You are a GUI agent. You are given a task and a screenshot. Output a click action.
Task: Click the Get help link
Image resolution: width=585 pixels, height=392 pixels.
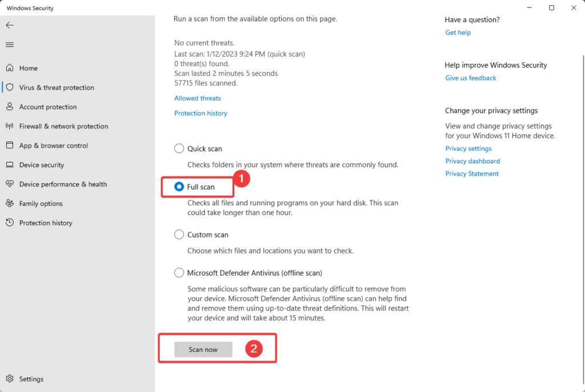[458, 33]
